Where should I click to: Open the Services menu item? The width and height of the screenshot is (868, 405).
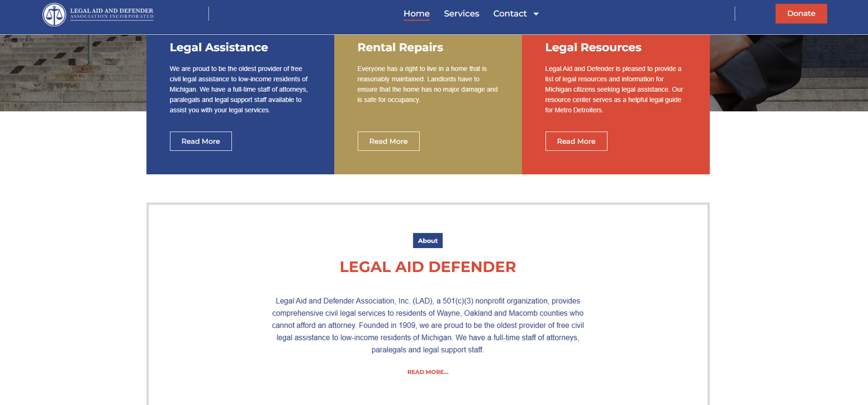point(461,14)
